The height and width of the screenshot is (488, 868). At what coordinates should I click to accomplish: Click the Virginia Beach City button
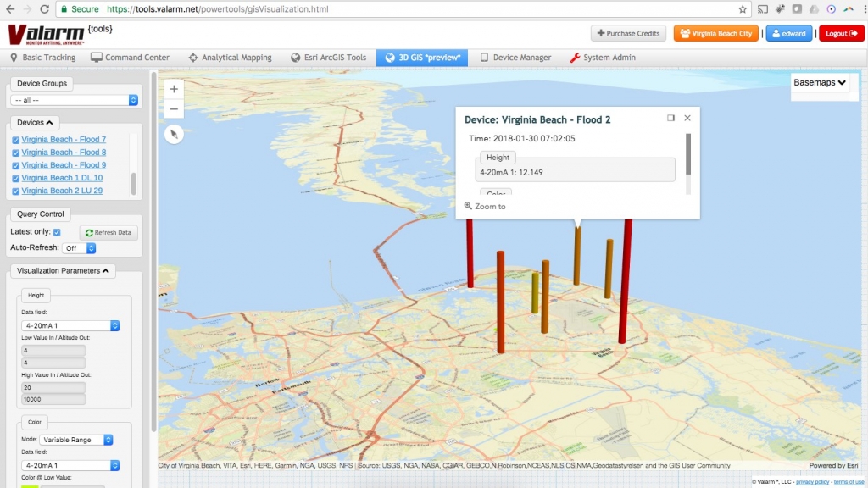[x=716, y=33]
